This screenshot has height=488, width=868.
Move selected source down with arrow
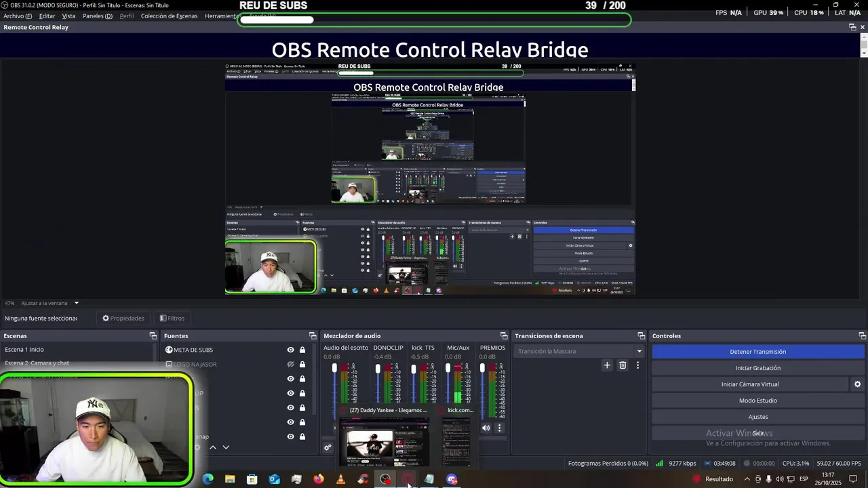coord(226,447)
